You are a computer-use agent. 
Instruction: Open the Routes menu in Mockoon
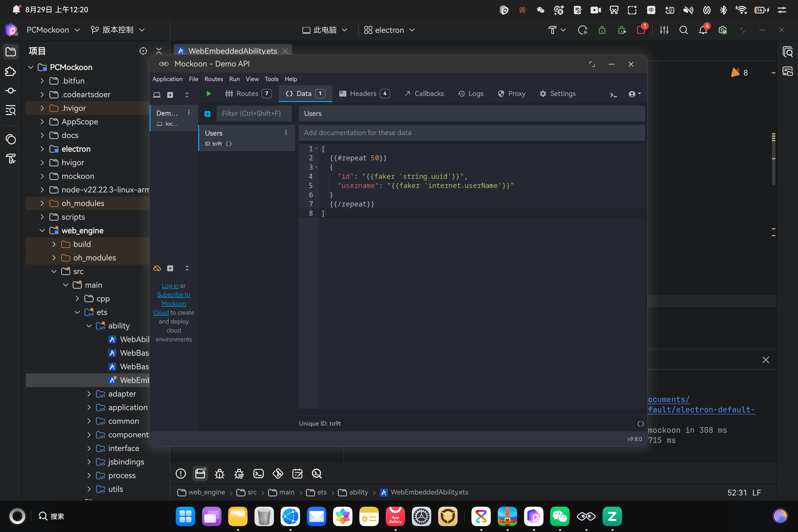pos(214,79)
